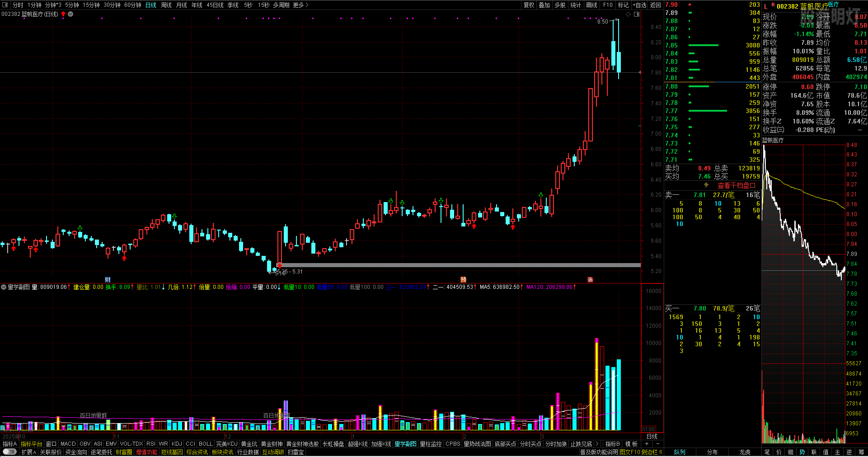This screenshot has width=868, height=457.
Task: Toggle the circular icon beside 量学副图 indicator title
Action: coord(4,287)
